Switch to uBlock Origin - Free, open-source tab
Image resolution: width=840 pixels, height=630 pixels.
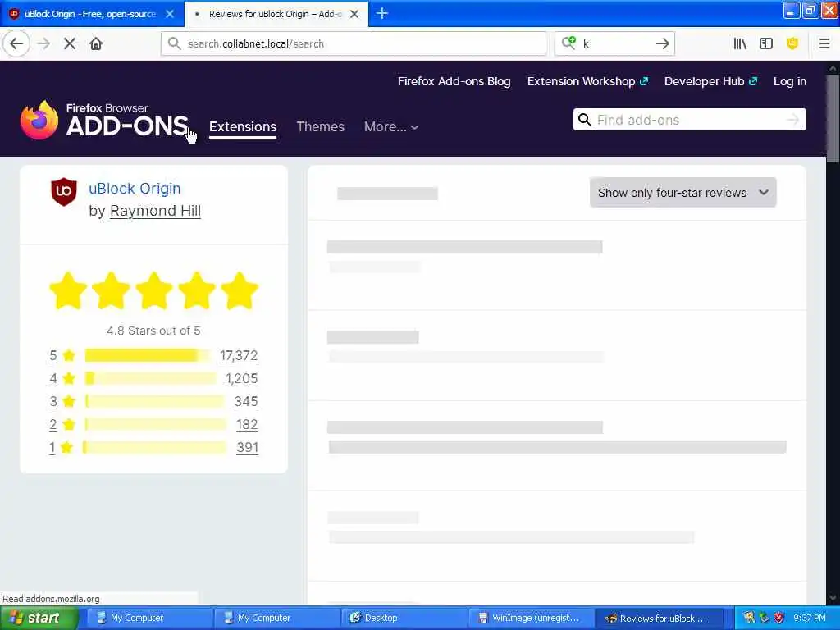coord(89,14)
